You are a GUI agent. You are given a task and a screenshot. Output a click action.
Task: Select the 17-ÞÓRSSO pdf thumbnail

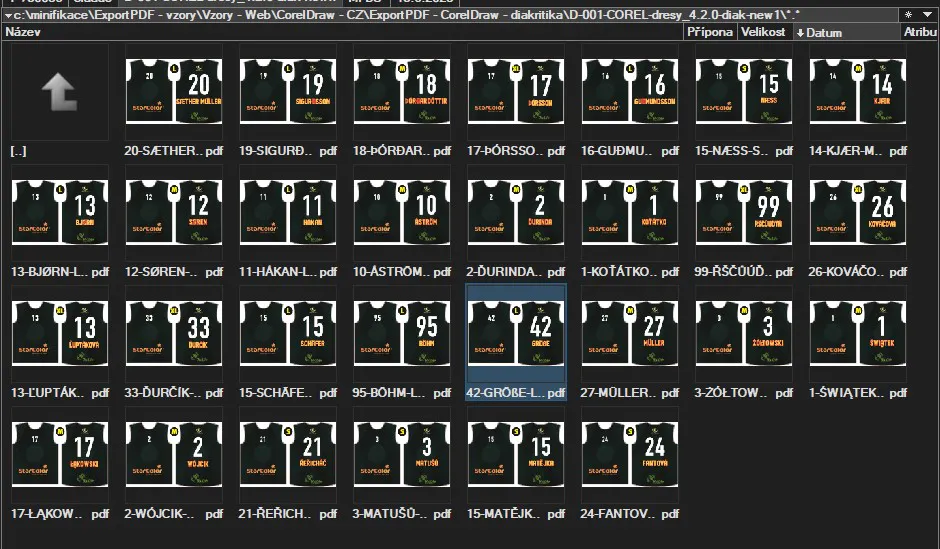(516, 92)
